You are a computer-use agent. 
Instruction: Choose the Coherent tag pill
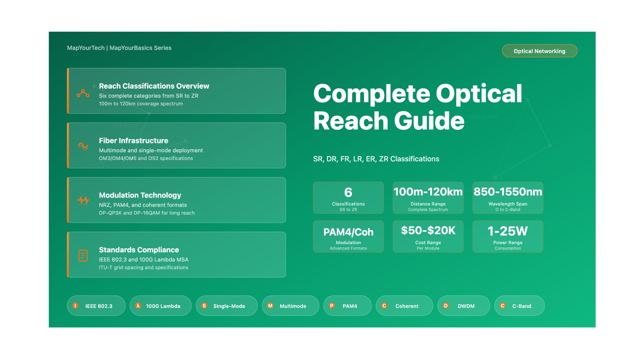pos(404,306)
